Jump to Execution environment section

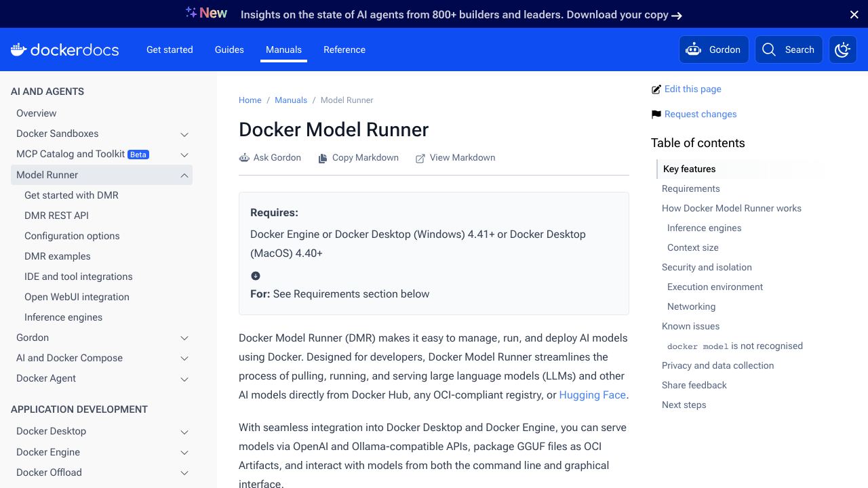pyautogui.click(x=715, y=287)
